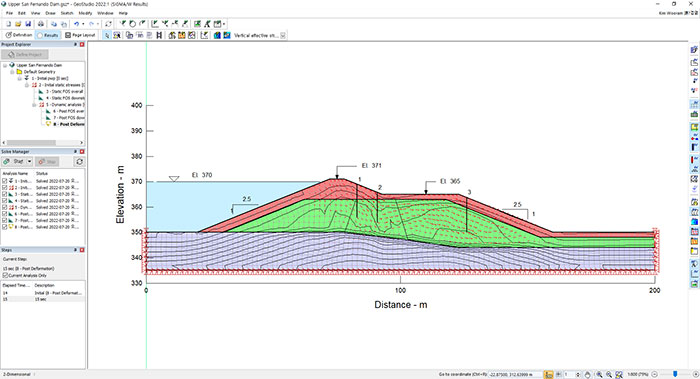Image resolution: width=700 pixels, height=379 pixels.
Task: Open the Draw menu
Action: tap(50, 13)
